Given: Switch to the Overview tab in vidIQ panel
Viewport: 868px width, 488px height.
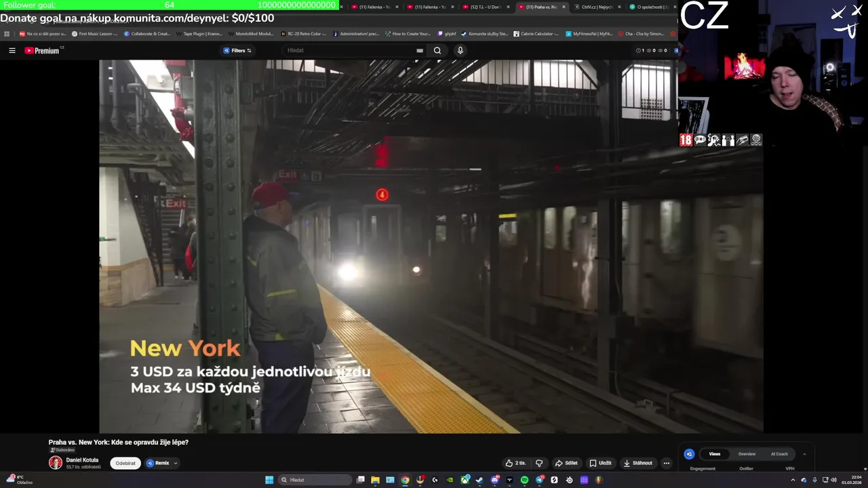Looking at the screenshot, I should (747, 453).
